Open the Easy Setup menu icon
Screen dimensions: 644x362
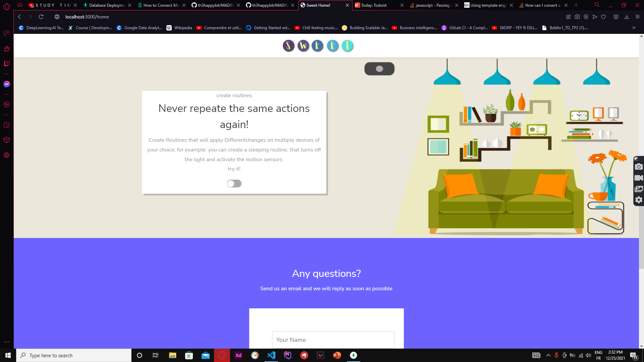pyautogui.click(x=638, y=17)
